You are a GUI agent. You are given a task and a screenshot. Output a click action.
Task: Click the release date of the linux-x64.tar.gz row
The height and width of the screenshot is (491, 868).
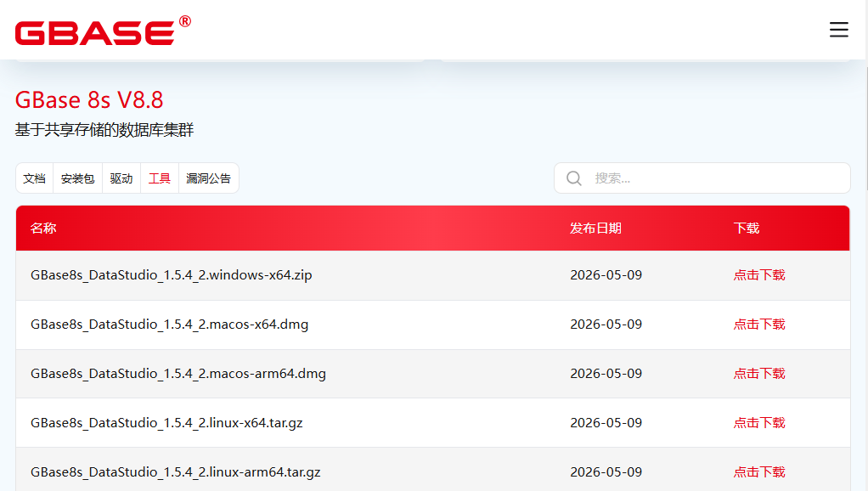606,423
